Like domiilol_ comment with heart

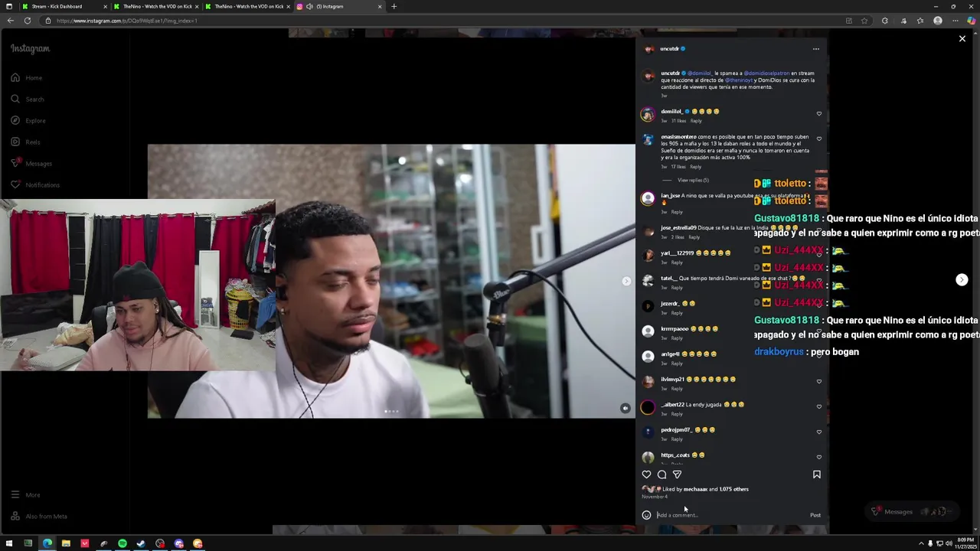pos(818,114)
